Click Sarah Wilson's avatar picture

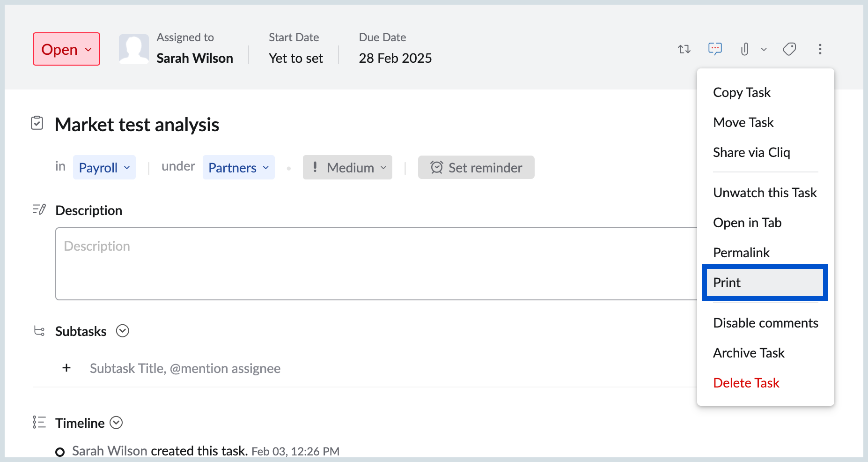pos(134,49)
